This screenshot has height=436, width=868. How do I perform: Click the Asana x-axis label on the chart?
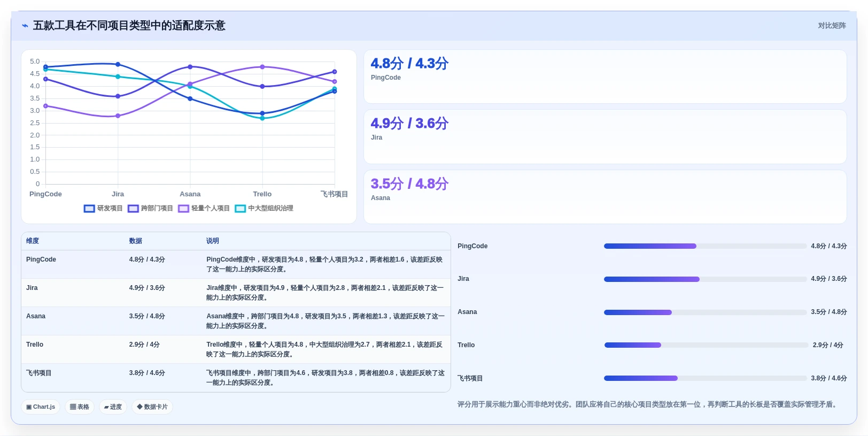tap(190, 194)
